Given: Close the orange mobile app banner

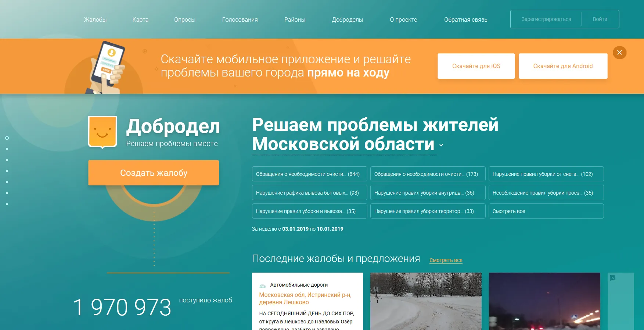Looking at the screenshot, I should 619,53.
